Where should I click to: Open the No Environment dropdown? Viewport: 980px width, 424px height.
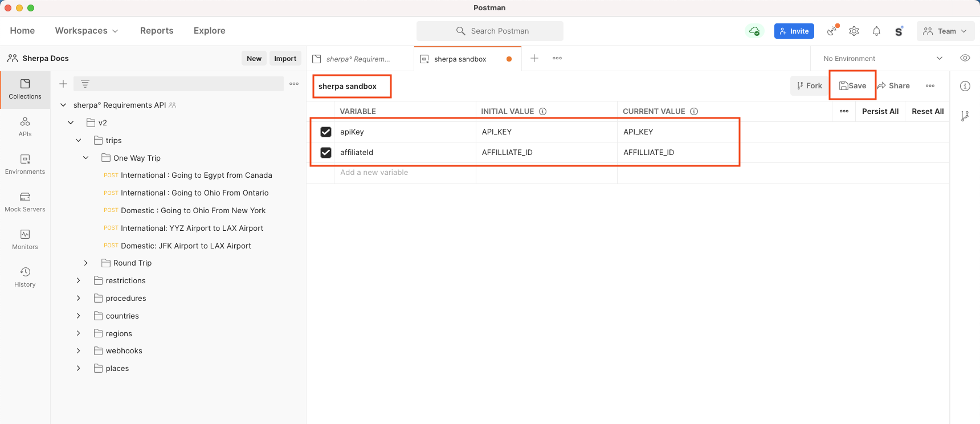click(883, 58)
